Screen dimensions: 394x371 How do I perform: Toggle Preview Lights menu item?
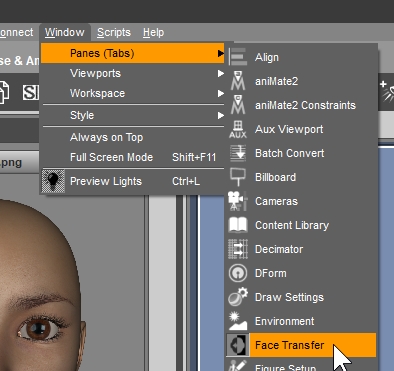(x=133, y=181)
